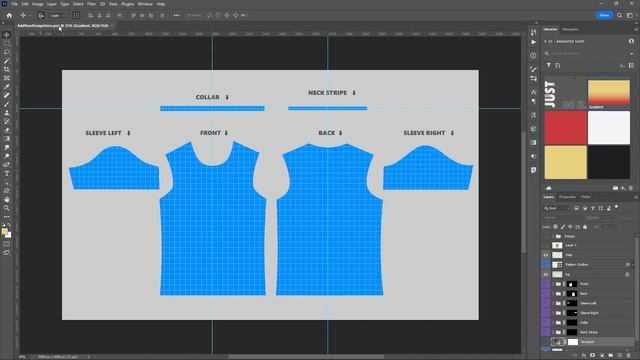Screen dimensions: 640x360
Task: Expand the Design group in Layers
Action: point(553,236)
